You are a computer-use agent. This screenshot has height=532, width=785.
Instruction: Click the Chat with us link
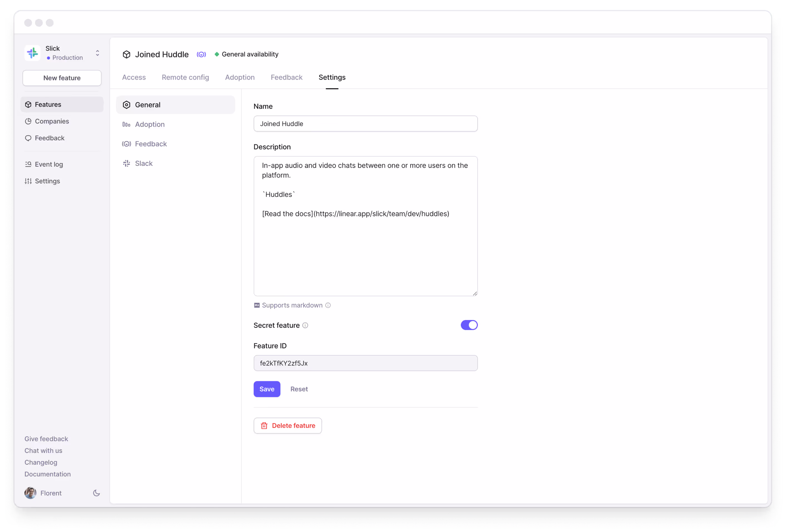click(x=43, y=451)
